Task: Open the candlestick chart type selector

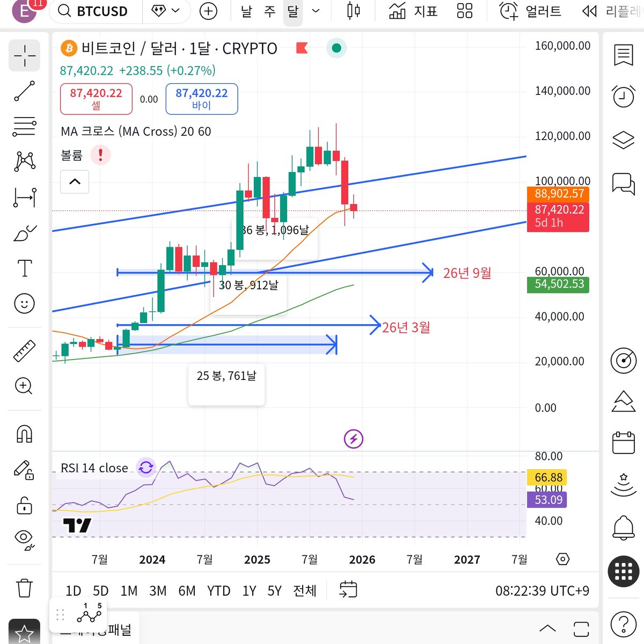Action: point(353,11)
